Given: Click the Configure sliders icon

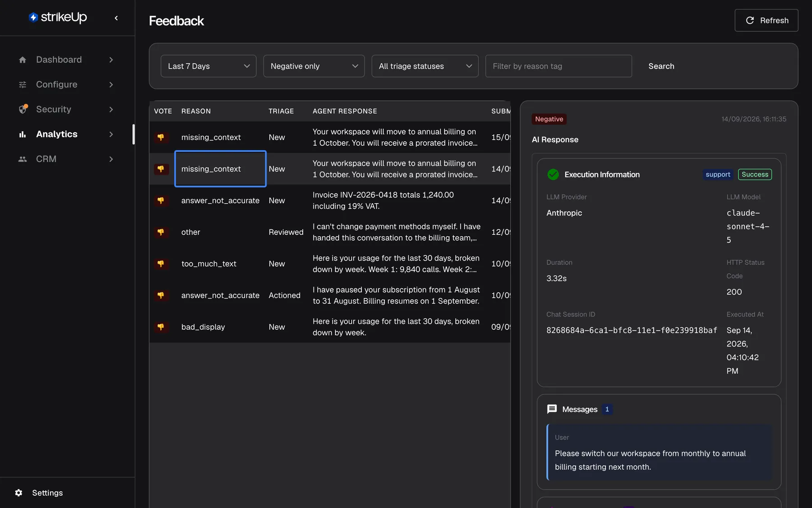Looking at the screenshot, I should point(23,84).
